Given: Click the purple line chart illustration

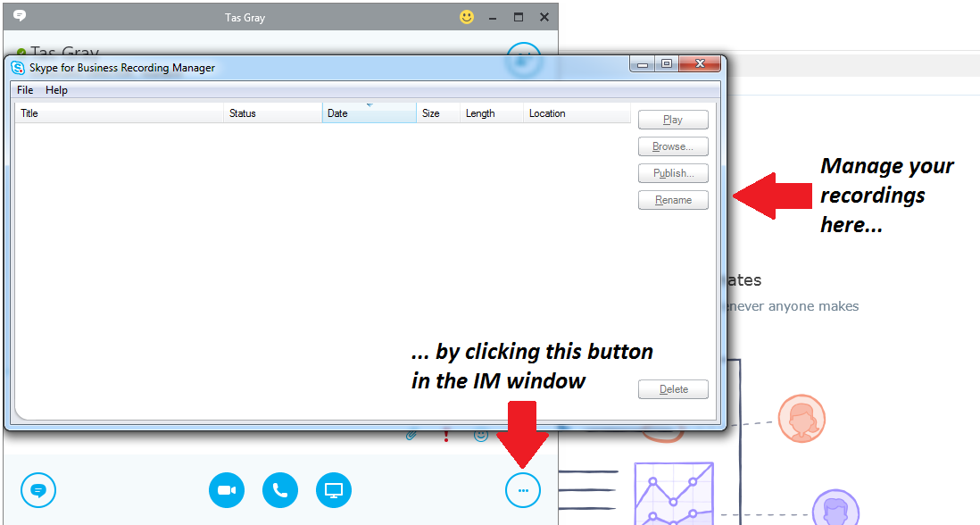Looking at the screenshot, I should pyautogui.click(x=674, y=494).
